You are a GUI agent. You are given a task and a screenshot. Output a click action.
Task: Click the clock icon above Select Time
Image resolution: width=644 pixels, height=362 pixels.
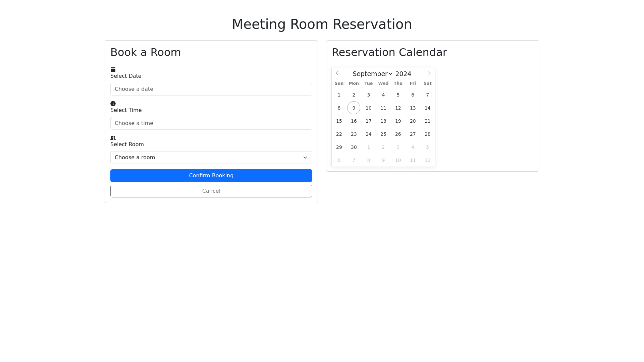[113, 104]
